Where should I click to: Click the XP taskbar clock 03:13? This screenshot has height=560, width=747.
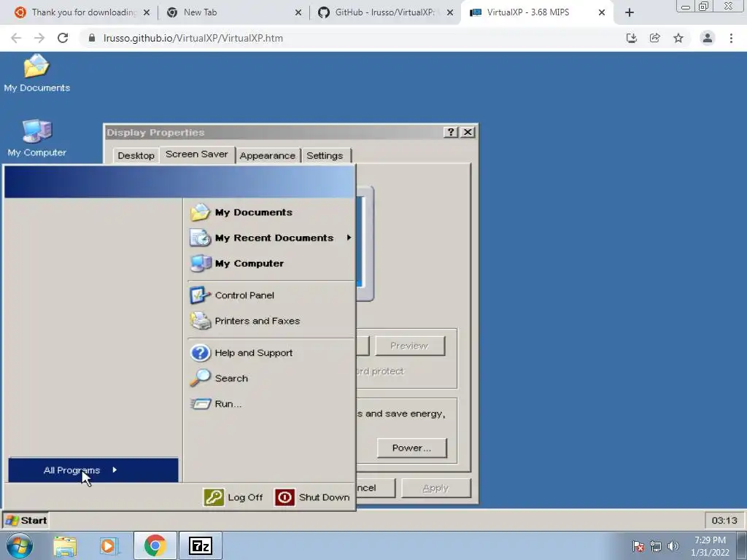[x=724, y=521]
